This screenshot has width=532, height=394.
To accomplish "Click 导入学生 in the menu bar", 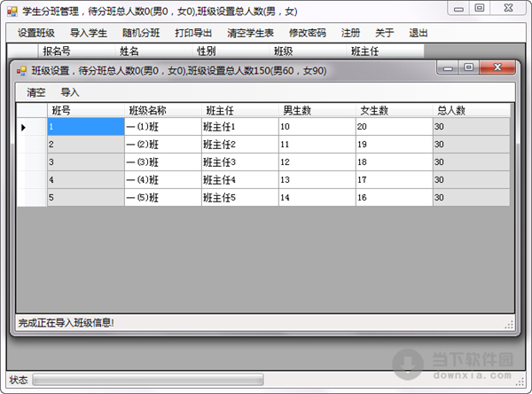I will 88,33.
